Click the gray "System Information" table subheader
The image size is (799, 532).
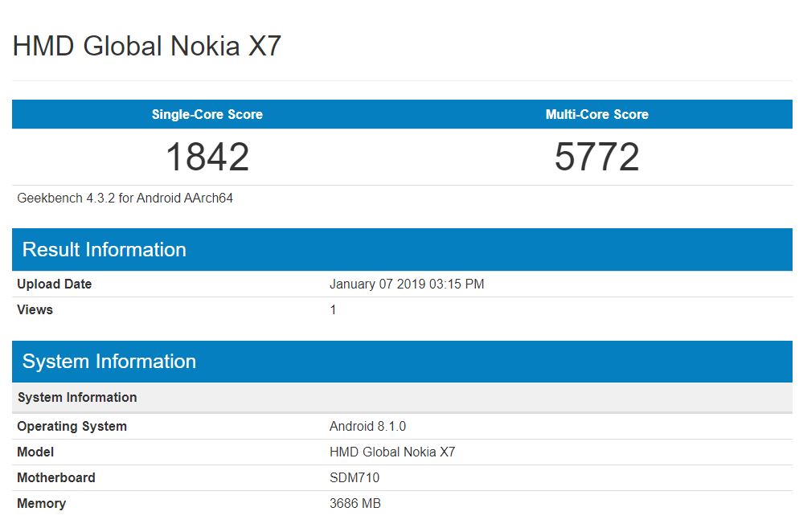click(77, 398)
